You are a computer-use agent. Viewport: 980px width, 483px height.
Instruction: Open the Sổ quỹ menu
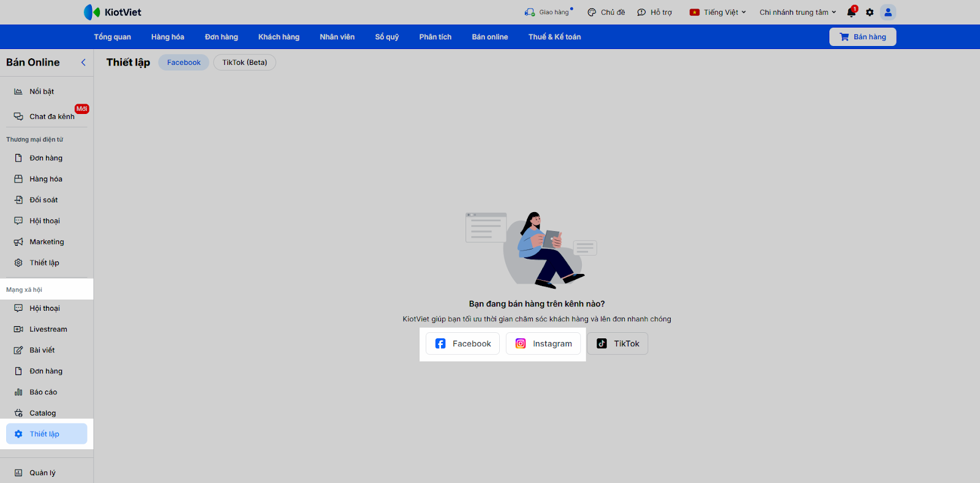387,37
